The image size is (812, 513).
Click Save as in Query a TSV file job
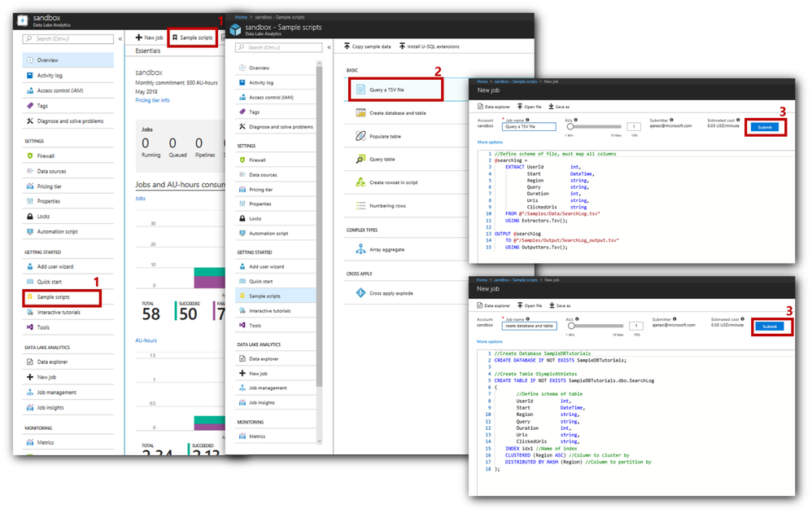(x=559, y=107)
